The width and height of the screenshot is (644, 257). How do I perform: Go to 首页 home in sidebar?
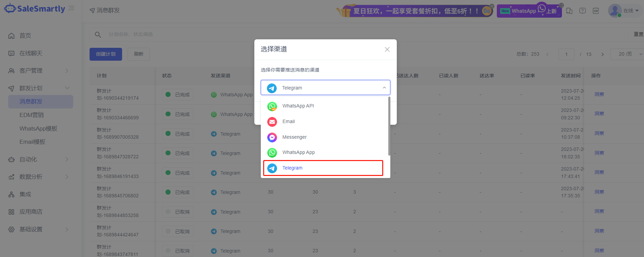(x=25, y=36)
